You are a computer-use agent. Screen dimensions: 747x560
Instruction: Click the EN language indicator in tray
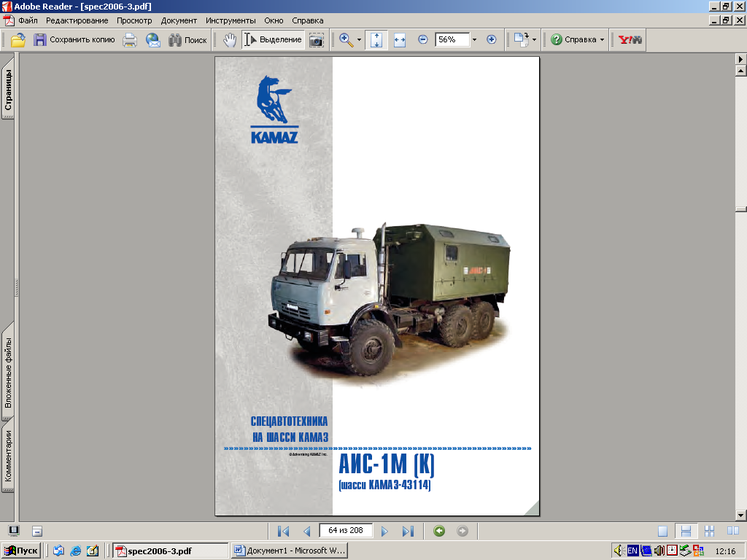(x=632, y=551)
